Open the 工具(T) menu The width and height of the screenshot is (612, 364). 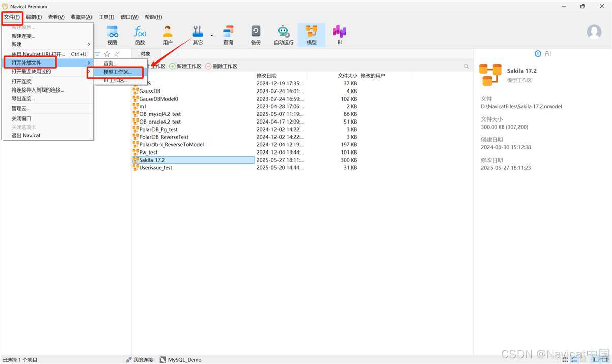coord(106,17)
